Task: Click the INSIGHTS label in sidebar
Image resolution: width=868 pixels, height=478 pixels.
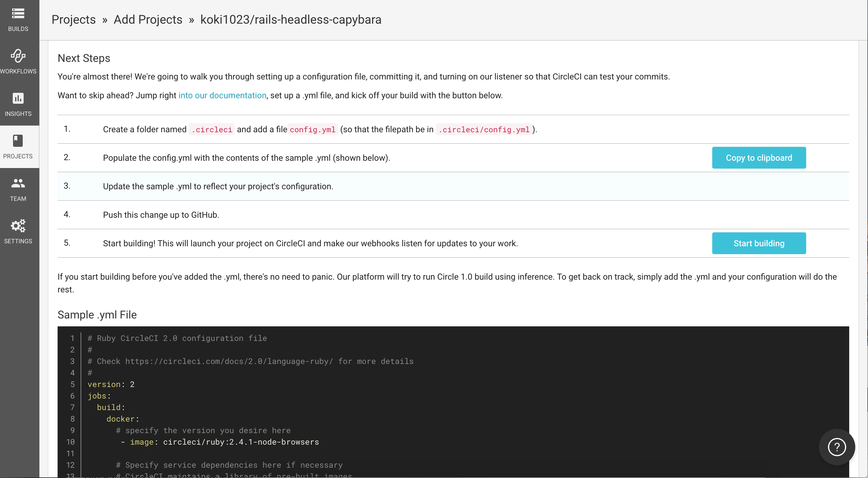Action: click(x=18, y=114)
